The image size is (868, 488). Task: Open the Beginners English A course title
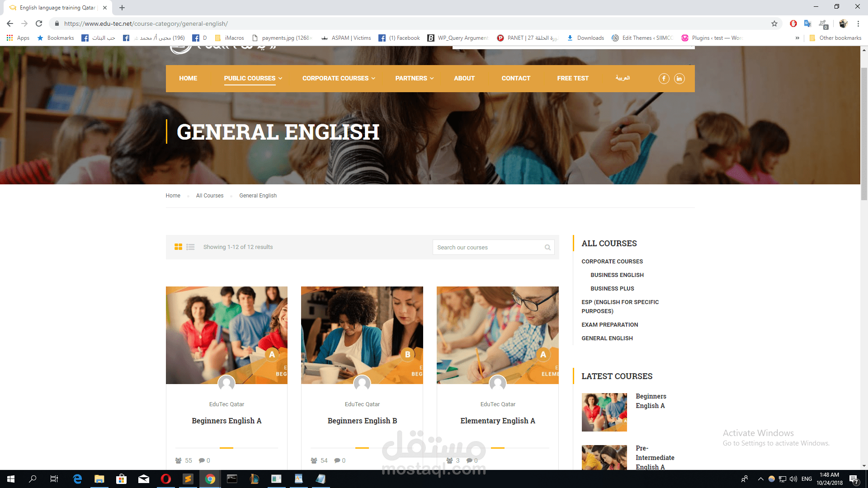point(226,421)
